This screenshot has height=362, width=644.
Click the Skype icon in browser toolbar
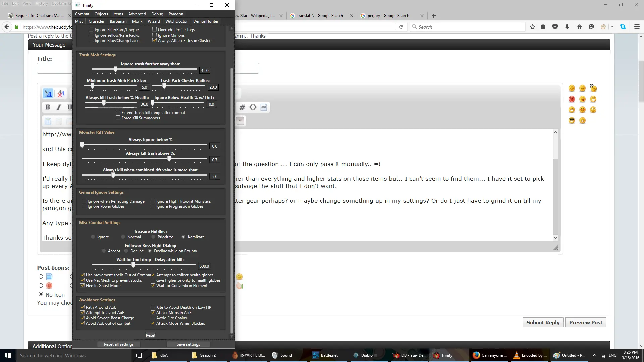[x=623, y=27]
